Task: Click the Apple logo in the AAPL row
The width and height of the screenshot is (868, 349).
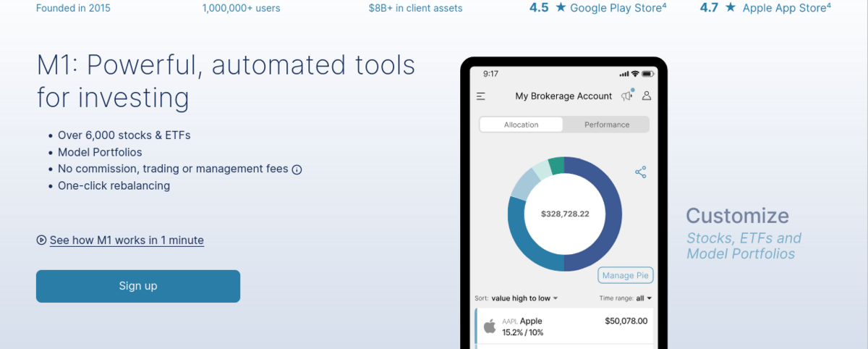Action: click(x=490, y=326)
